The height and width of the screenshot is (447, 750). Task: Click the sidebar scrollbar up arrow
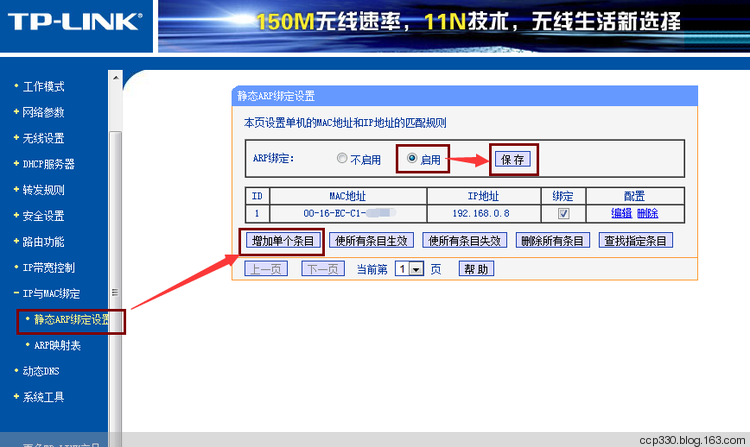tap(115, 77)
